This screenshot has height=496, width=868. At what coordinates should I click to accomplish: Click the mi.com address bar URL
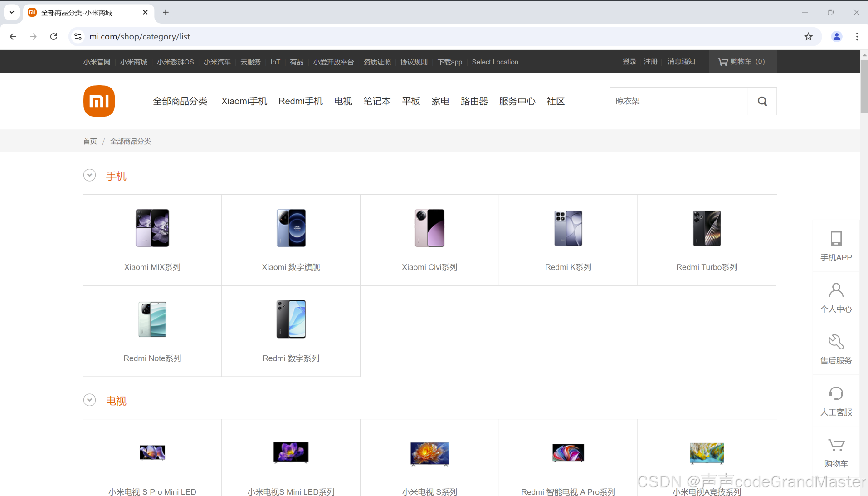pyautogui.click(x=140, y=37)
